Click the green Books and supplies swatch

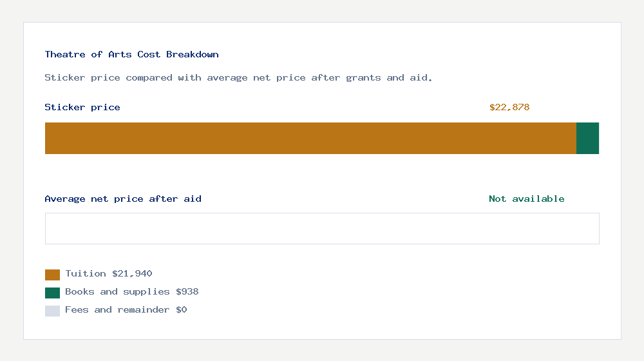[x=52, y=293]
